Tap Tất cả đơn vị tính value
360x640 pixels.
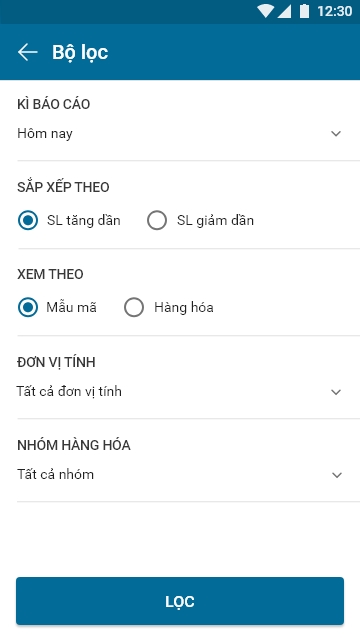[x=69, y=391]
